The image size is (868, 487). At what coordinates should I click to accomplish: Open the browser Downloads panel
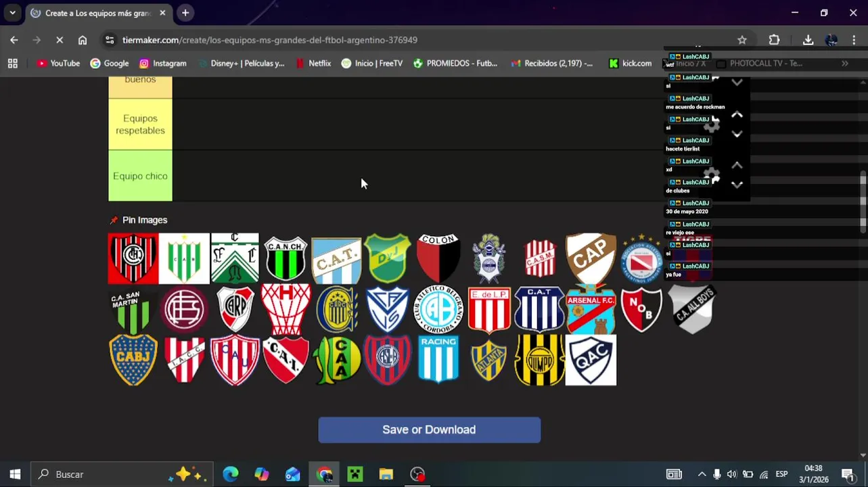808,40
